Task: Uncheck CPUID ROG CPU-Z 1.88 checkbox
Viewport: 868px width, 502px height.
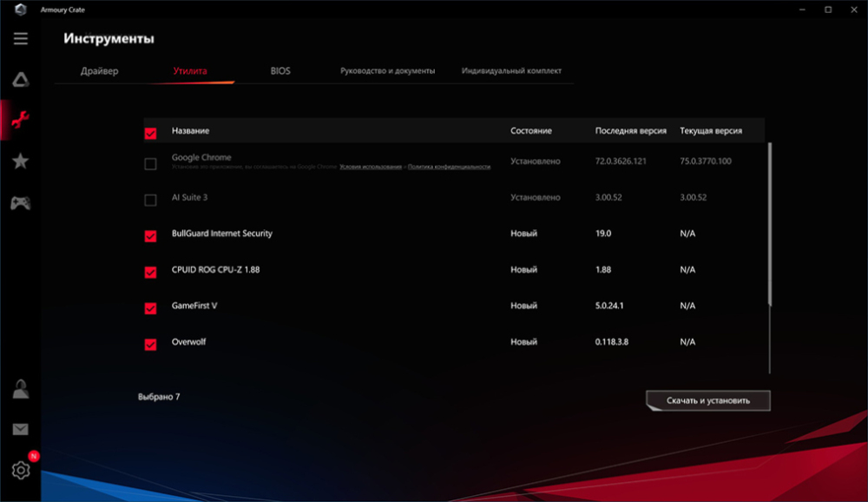Action: point(150,272)
